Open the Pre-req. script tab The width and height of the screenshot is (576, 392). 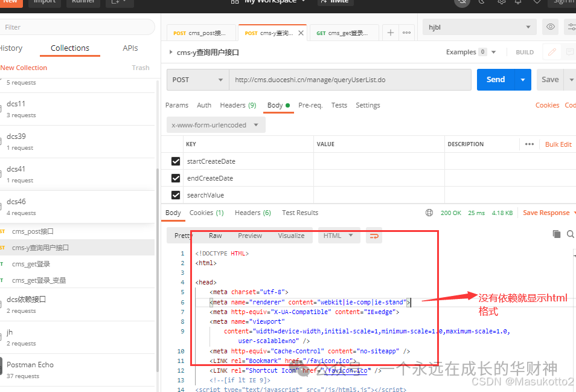click(x=310, y=106)
